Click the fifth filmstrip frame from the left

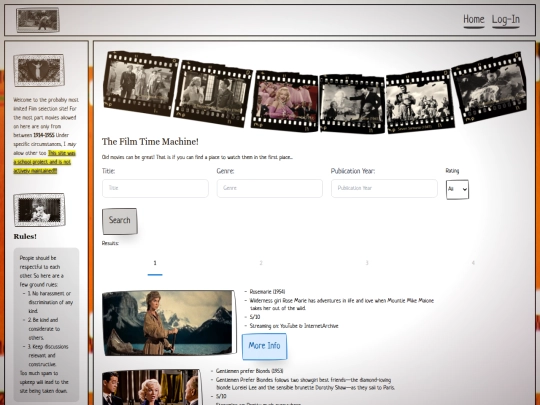pos(419,102)
